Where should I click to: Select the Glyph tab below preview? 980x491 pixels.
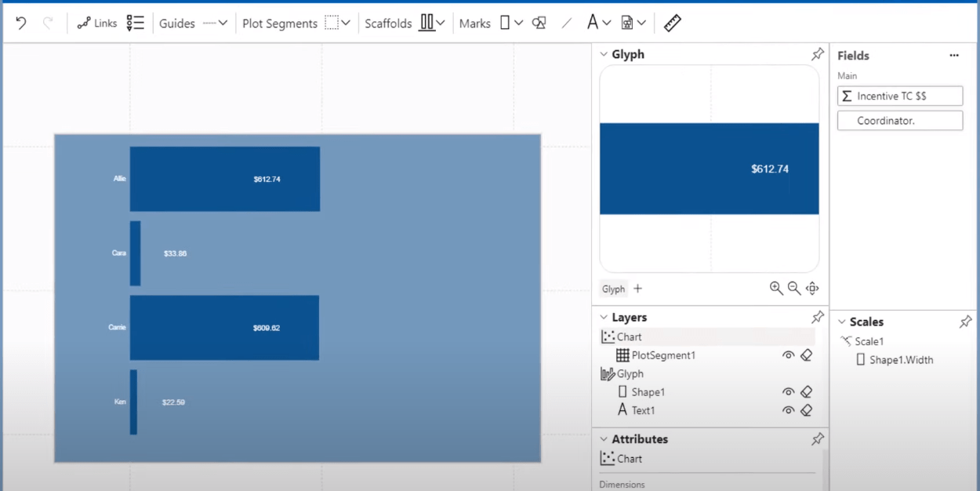coord(613,289)
